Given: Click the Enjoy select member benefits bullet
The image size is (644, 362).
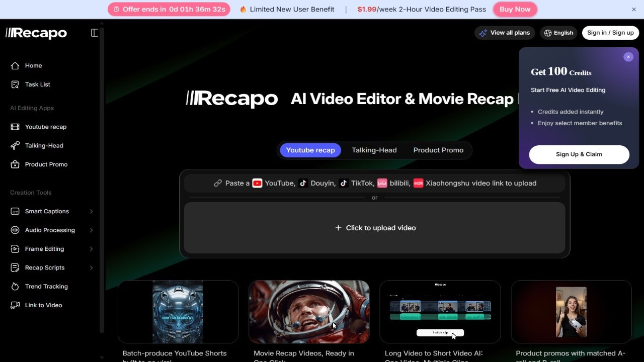Looking at the screenshot, I should (580, 123).
